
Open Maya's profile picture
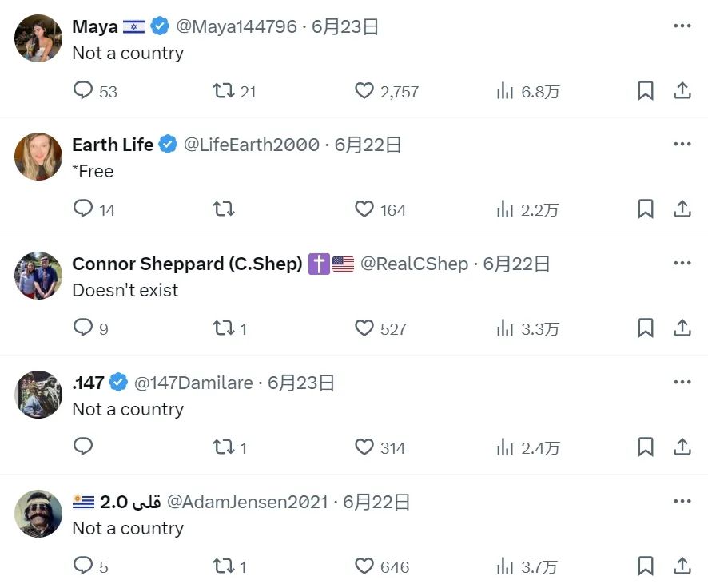38,38
